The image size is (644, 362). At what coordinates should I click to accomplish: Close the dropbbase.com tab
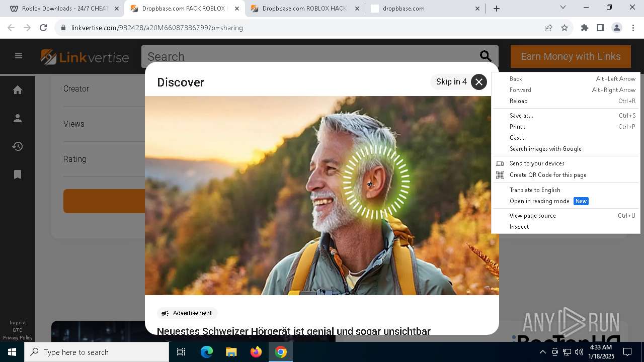(477, 9)
